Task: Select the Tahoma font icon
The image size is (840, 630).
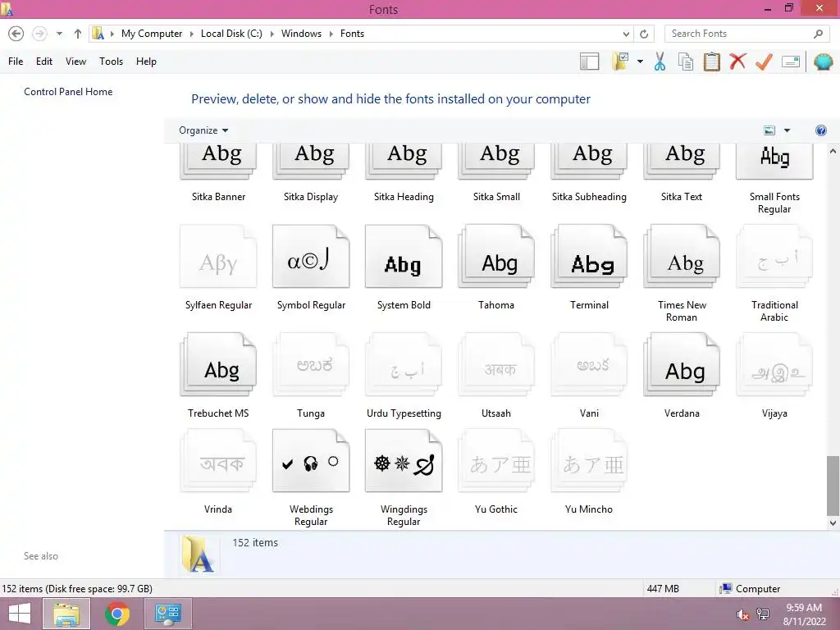Action: click(x=496, y=257)
